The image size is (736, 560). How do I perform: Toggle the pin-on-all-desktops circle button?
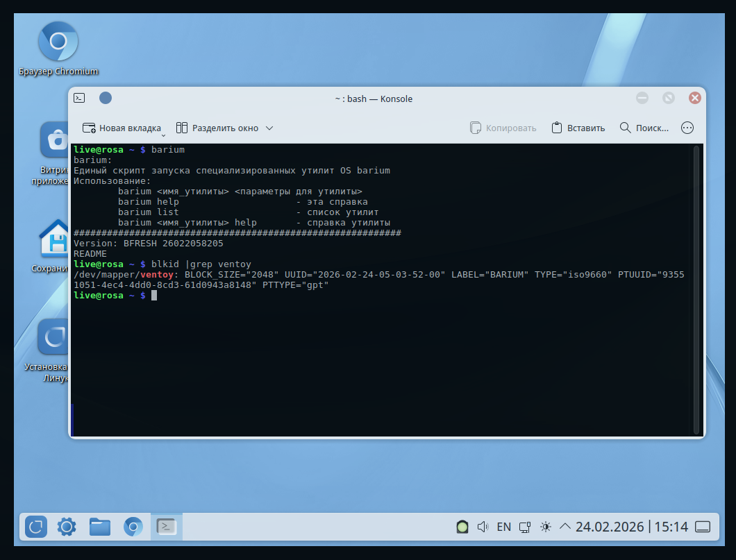106,99
